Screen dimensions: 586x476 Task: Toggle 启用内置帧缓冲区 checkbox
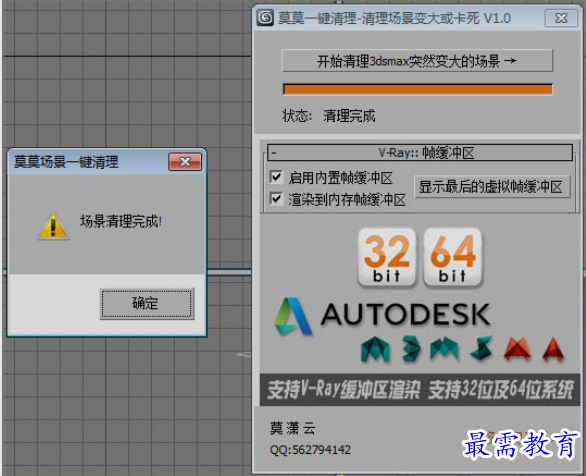click(276, 177)
